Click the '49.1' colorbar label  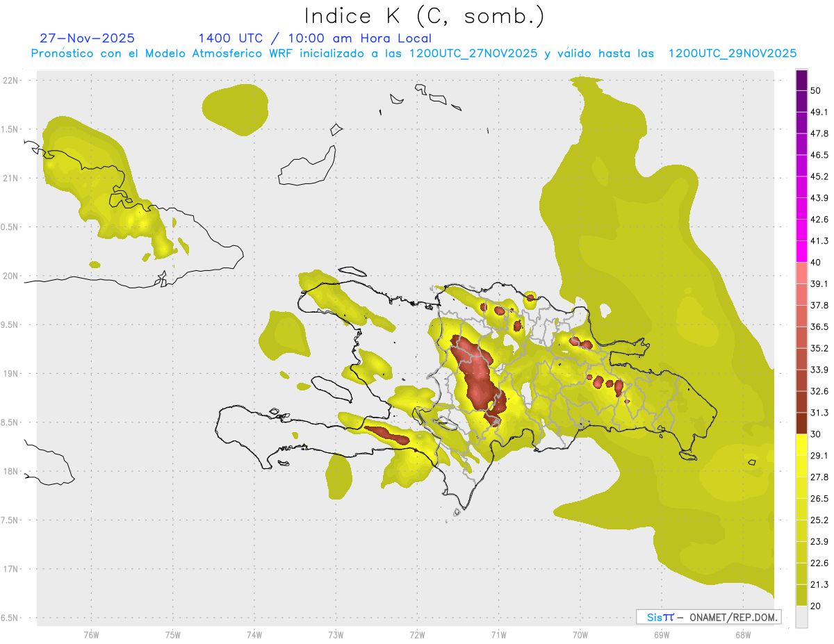(819, 113)
